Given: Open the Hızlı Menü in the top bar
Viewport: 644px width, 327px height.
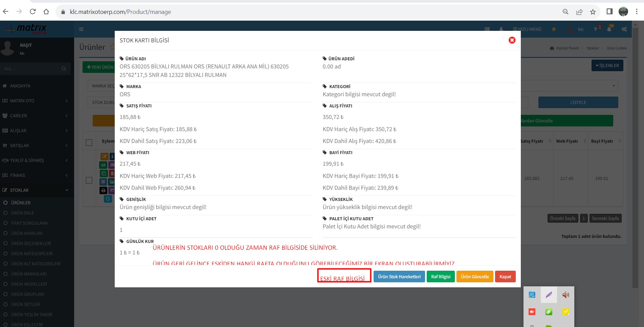Looking at the screenshot, I should click(527, 29).
